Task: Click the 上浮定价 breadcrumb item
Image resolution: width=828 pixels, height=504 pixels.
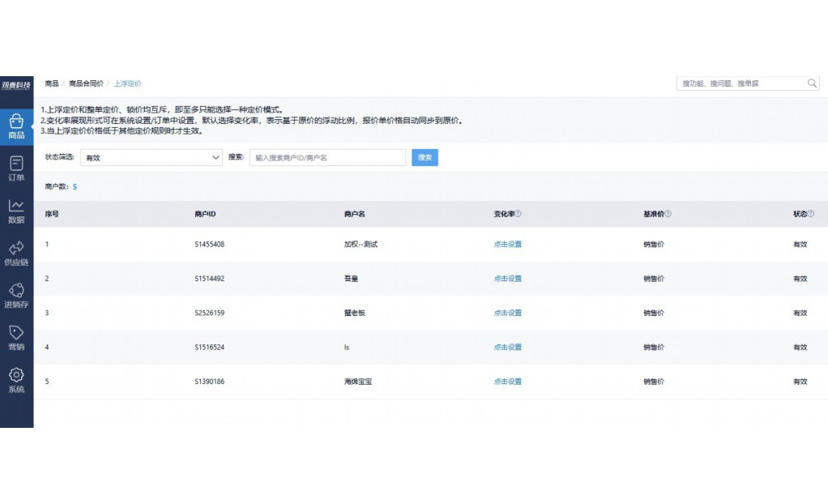Action: click(x=127, y=83)
